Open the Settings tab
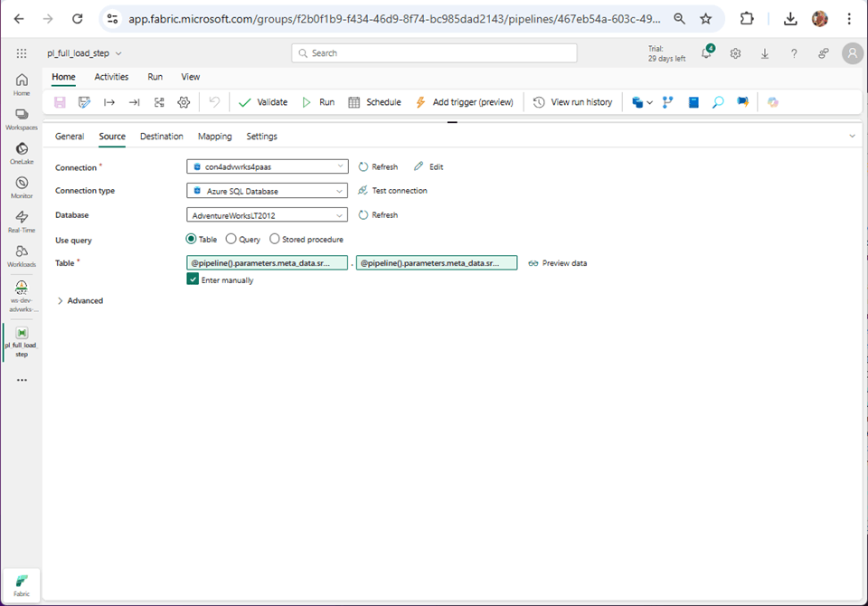The height and width of the screenshot is (606, 868). point(262,137)
